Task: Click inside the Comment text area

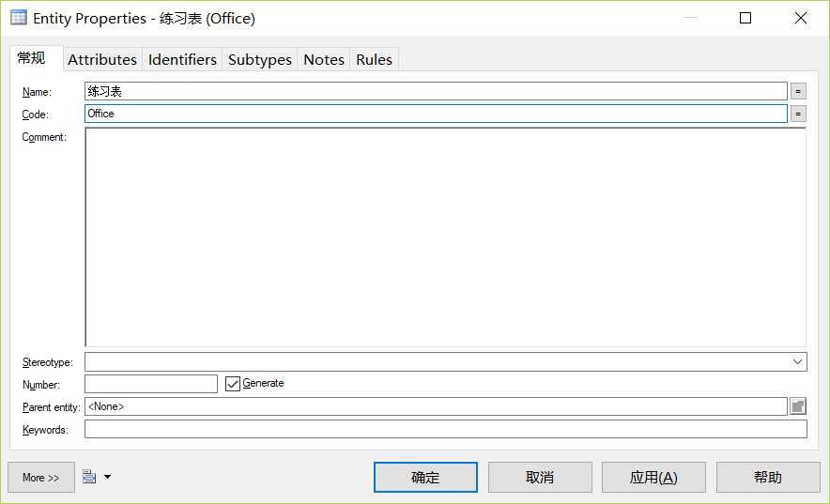Action: [x=446, y=237]
